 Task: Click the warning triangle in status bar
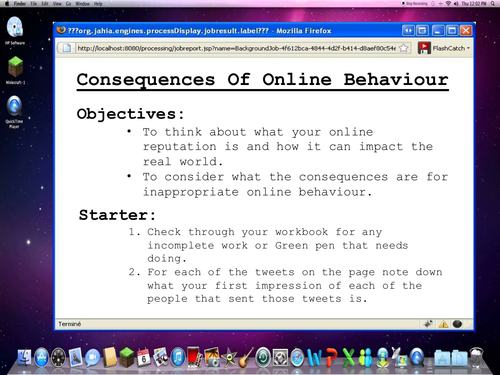point(443,324)
